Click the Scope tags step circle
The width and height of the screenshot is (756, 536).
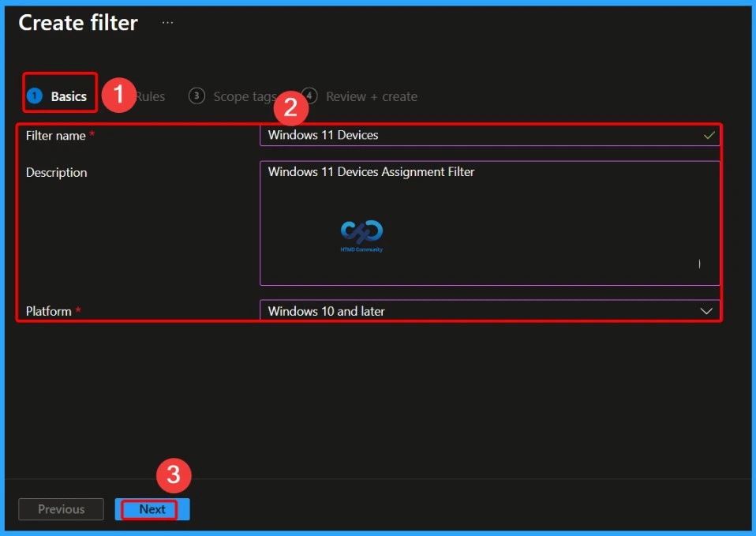(x=196, y=96)
